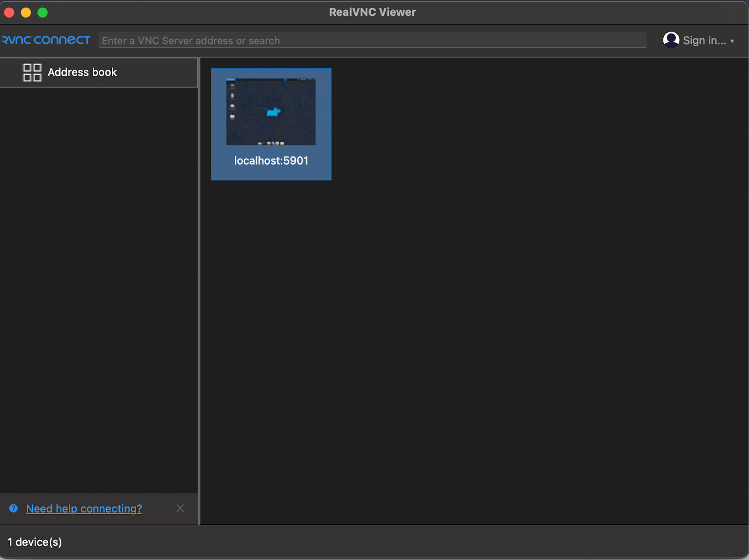
Task: Open the Sign in dropdown menu
Action: click(708, 41)
